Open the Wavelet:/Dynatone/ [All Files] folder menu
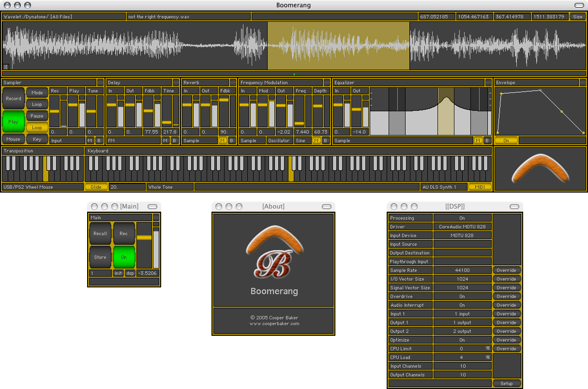 click(64, 17)
